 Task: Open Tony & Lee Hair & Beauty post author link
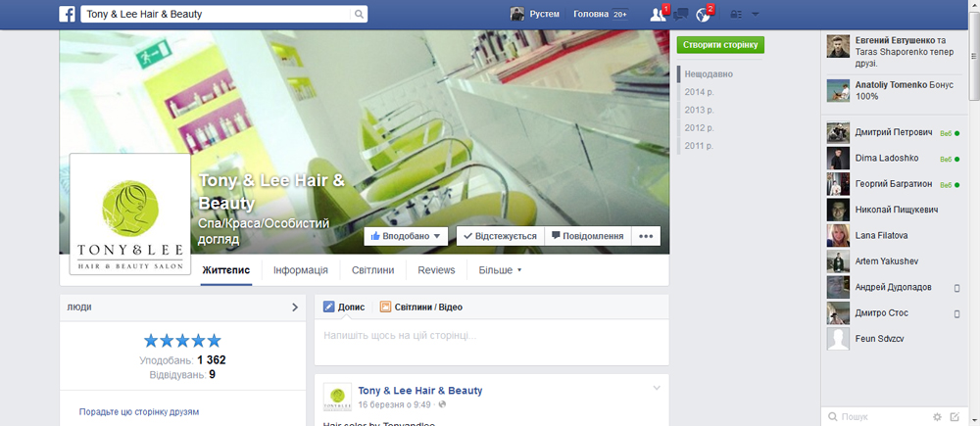point(420,391)
